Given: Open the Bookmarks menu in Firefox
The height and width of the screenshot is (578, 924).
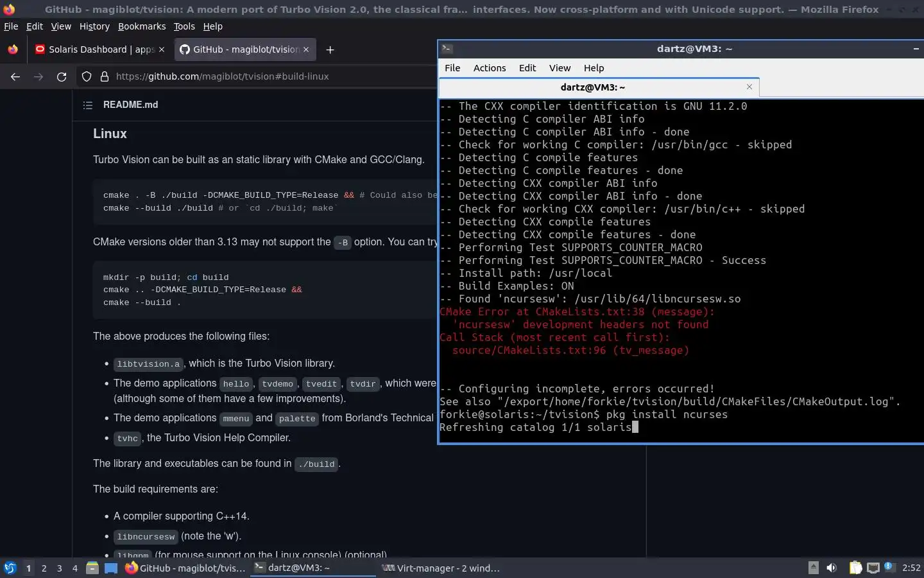Looking at the screenshot, I should coord(142,26).
